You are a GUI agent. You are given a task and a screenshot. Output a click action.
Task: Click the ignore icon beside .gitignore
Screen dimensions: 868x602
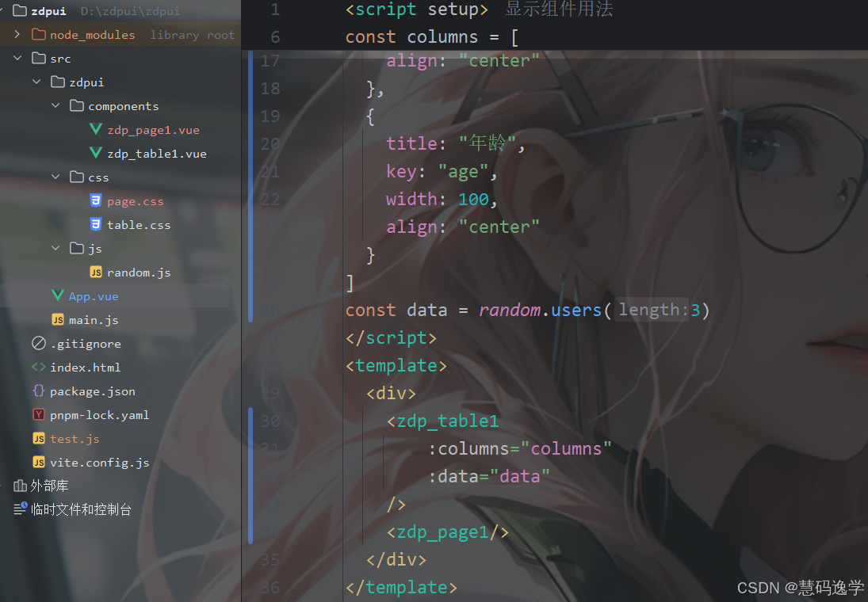coord(39,344)
